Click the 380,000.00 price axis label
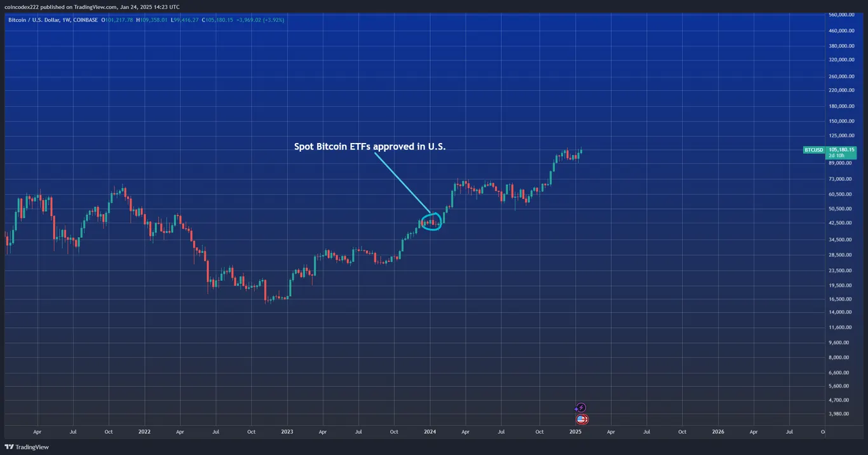 [x=842, y=46]
